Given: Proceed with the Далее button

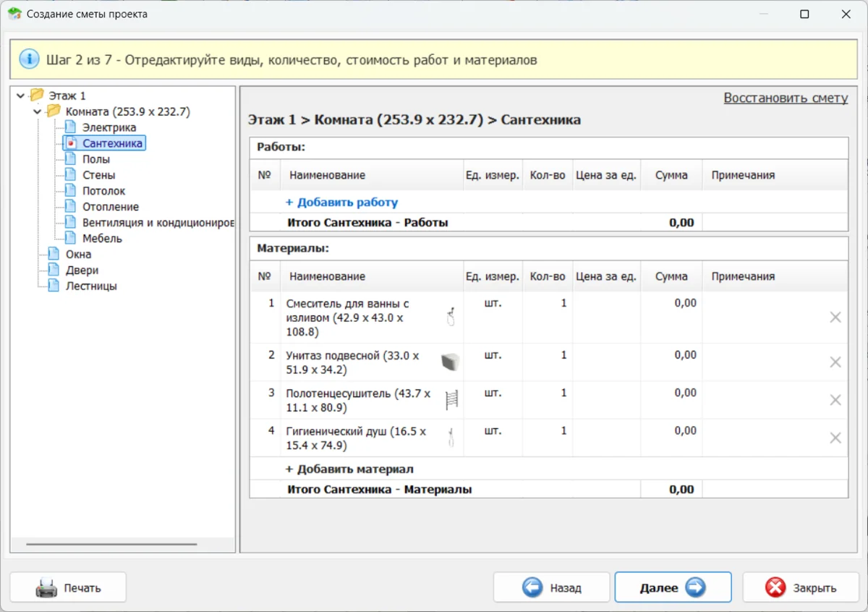Looking at the screenshot, I should pos(673,587).
